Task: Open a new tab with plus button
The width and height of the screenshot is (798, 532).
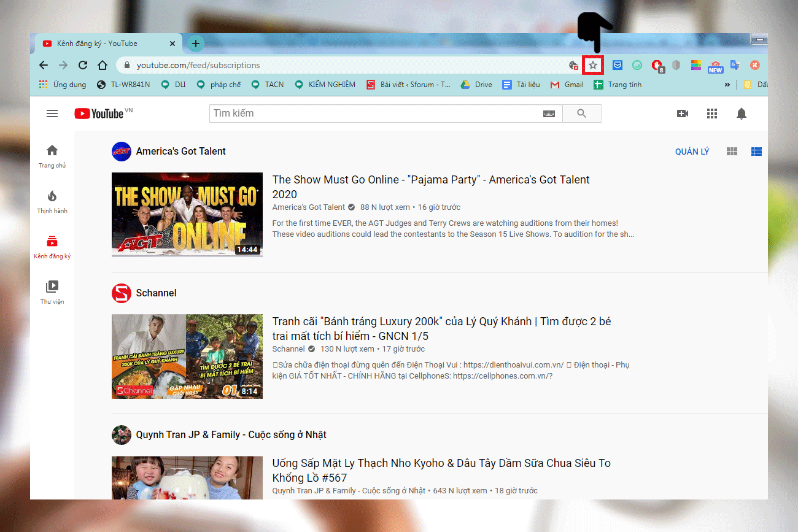Action: [196, 44]
